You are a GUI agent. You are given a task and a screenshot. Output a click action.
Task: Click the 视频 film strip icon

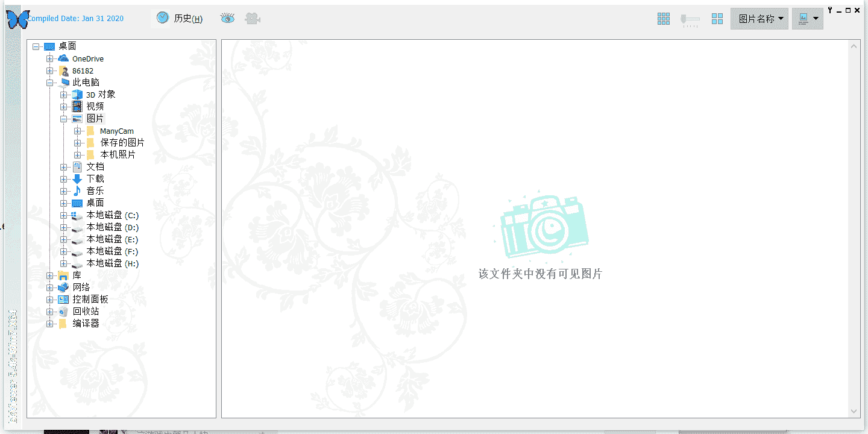click(x=77, y=107)
